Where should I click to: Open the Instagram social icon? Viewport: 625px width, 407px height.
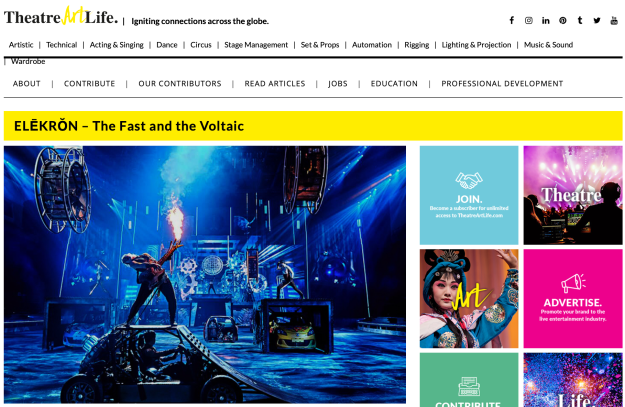click(529, 20)
